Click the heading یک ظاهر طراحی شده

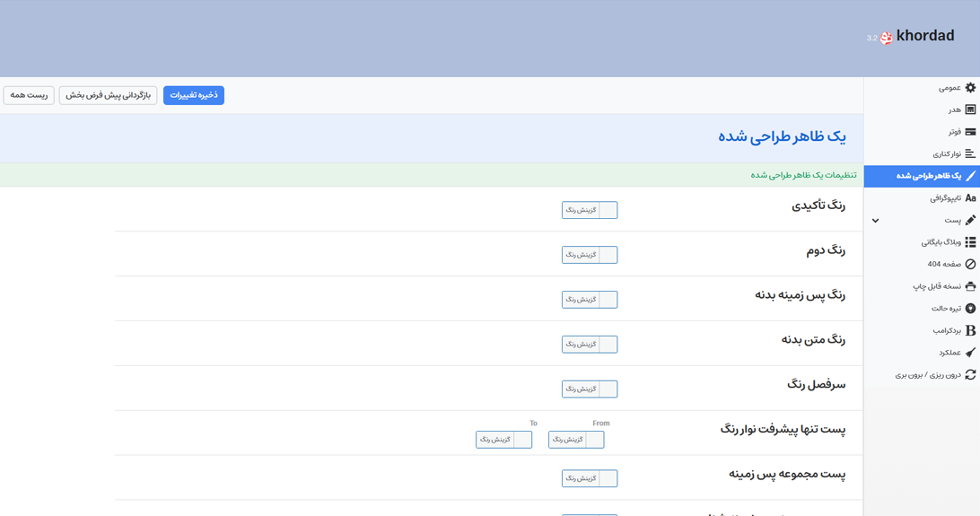(782, 136)
